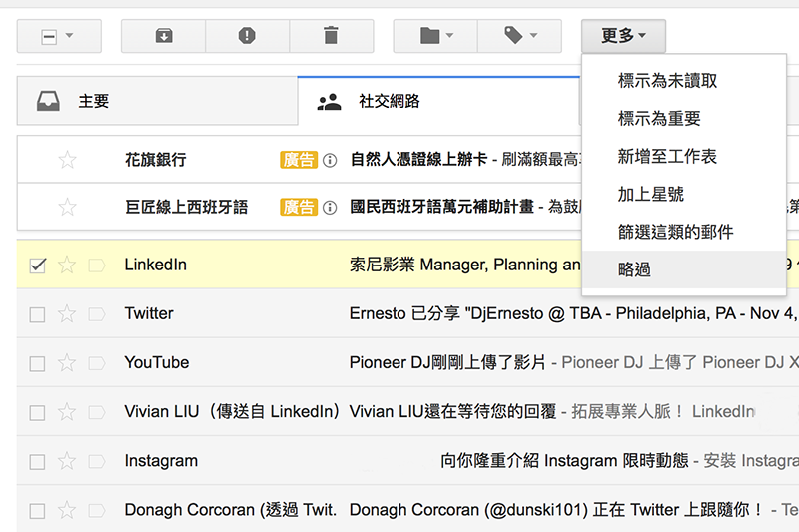The width and height of the screenshot is (799, 532).
Task: Star the LinkedIn email
Action: [x=67, y=265]
